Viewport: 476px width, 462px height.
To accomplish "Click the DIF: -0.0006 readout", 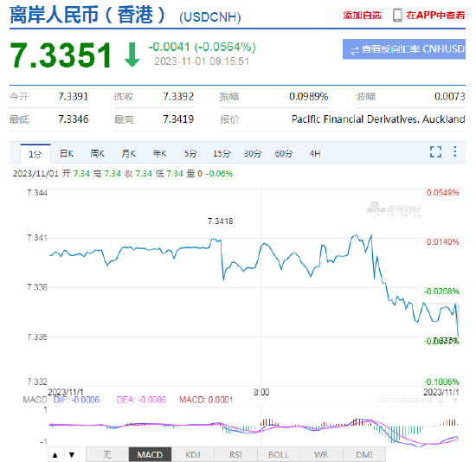I will click(76, 400).
